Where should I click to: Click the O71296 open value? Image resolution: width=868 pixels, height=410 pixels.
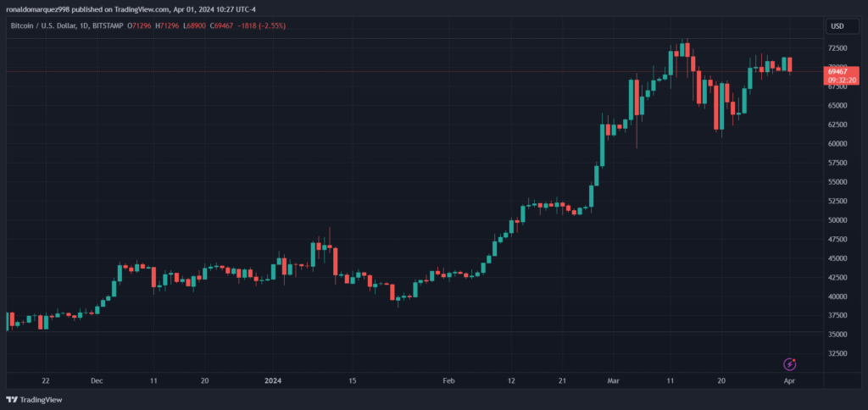click(142, 25)
